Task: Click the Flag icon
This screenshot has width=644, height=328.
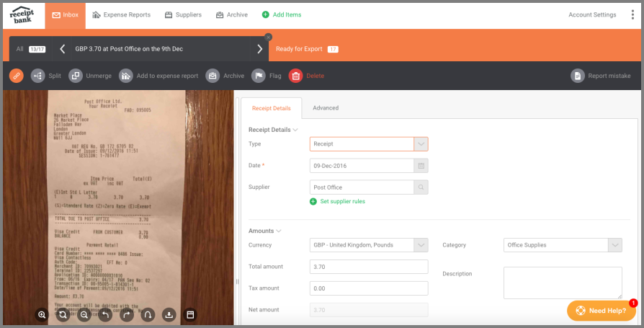Action: (259, 76)
